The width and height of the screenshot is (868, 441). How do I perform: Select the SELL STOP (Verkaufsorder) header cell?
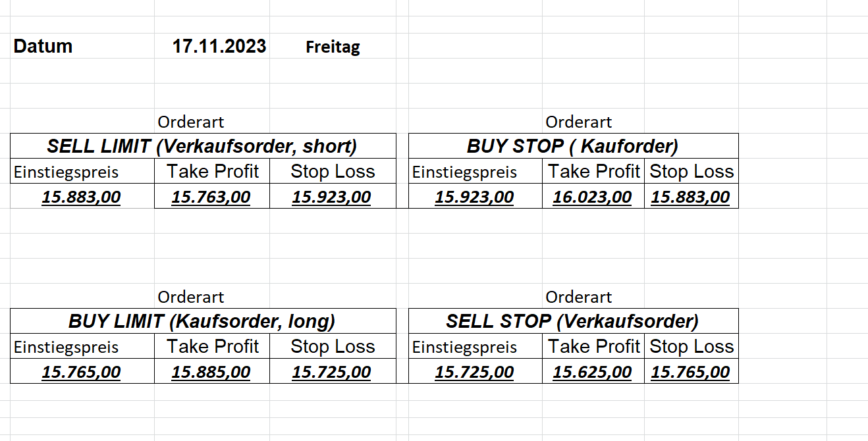(572, 321)
